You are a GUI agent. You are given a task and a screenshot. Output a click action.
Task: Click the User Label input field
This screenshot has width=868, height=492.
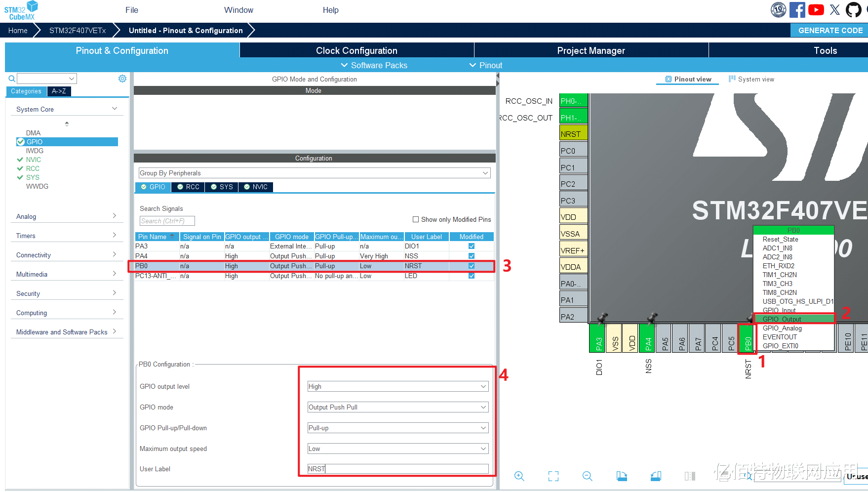[398, 469]
